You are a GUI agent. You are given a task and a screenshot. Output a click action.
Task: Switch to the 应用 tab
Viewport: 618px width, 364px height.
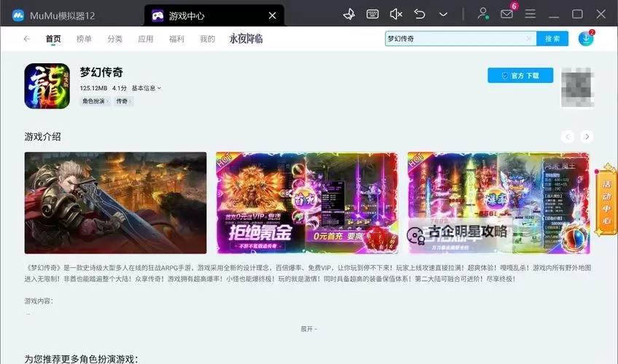(x=146, y=39)
